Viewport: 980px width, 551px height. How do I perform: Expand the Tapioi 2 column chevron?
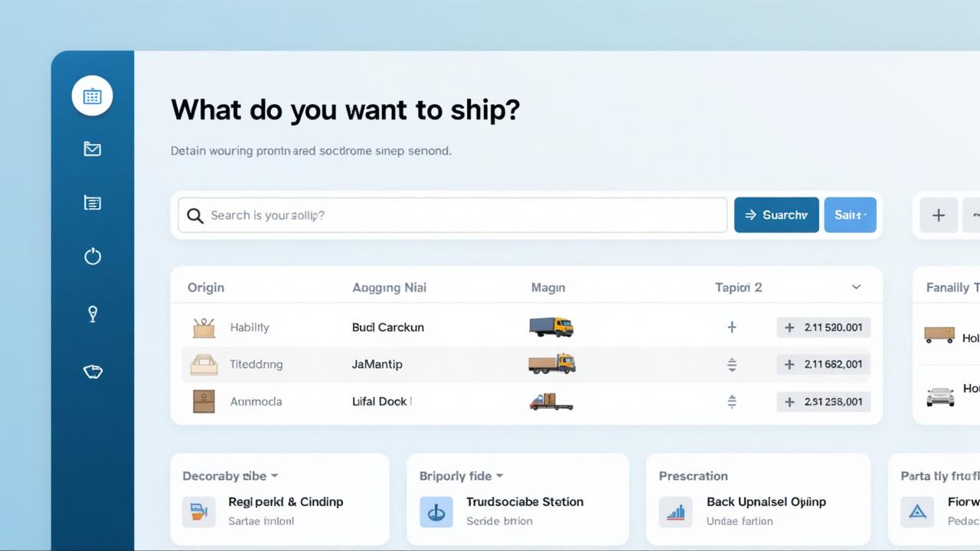tap(856, 288)
